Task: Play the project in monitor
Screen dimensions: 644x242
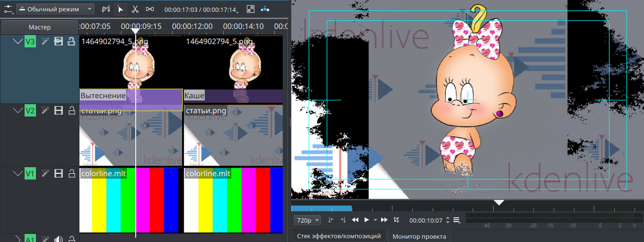Action: (367, 220)
